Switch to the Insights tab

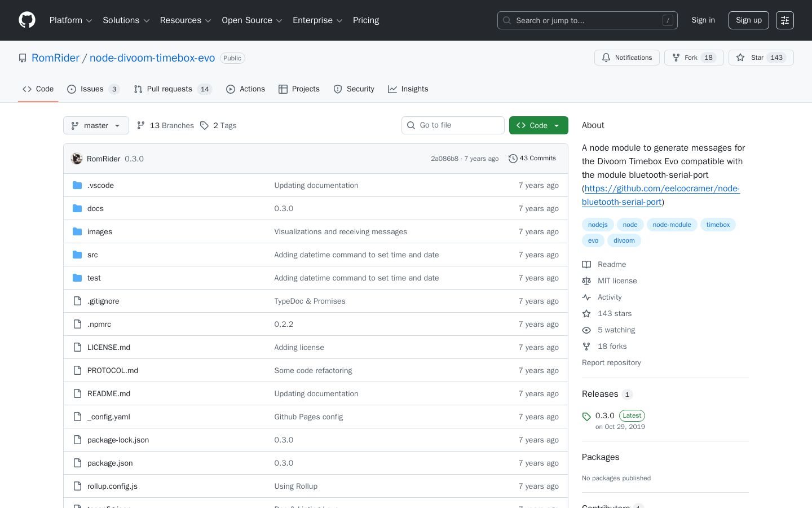click(408, 89)
